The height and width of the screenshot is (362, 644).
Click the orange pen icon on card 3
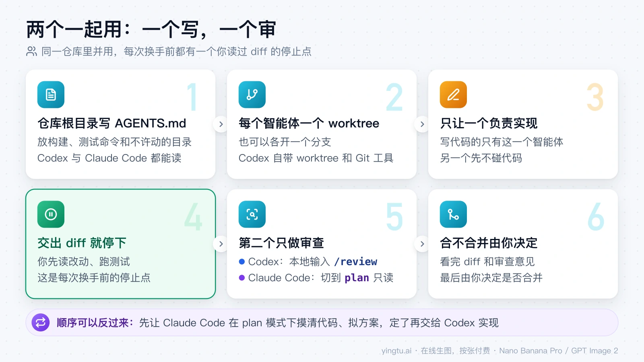[453, 95]
